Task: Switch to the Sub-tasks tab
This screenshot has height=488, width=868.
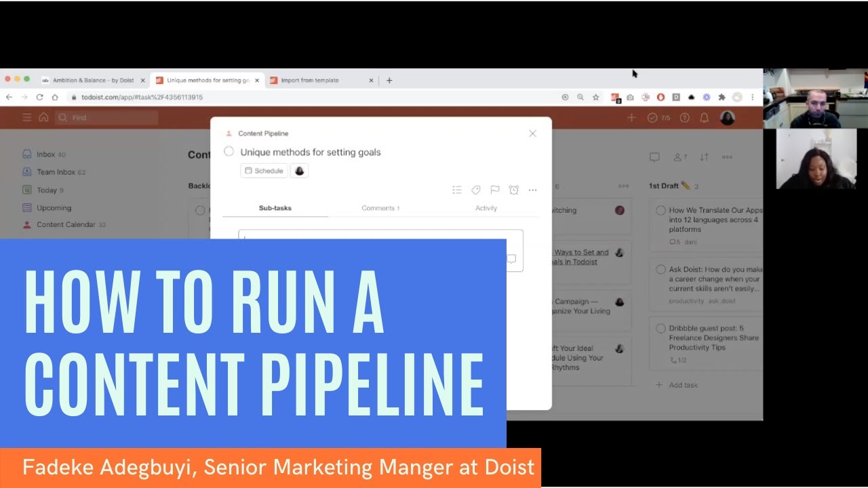Action: tap(275, 208)
